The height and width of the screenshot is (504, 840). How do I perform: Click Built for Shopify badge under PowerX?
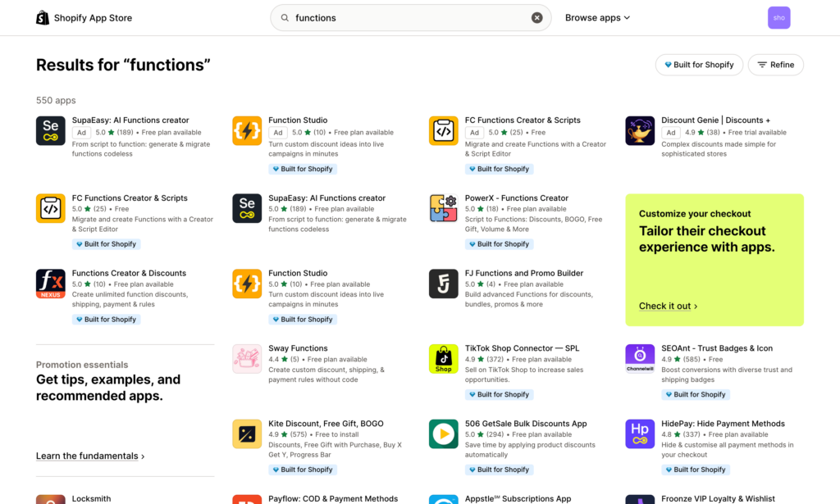tap(499, 244)
